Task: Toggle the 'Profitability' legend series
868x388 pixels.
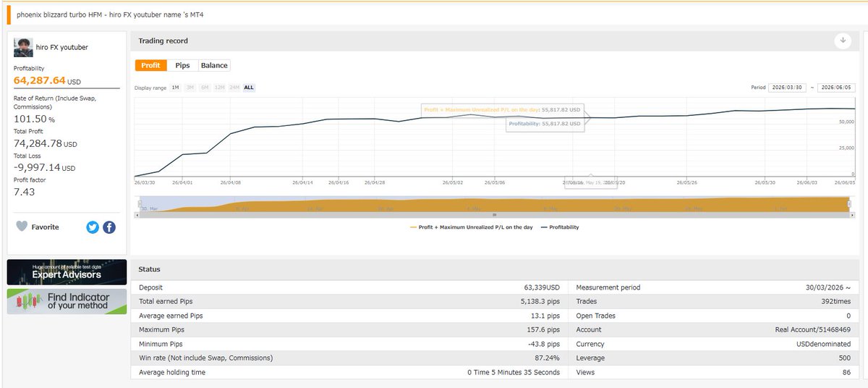Action: pos(560,227)
